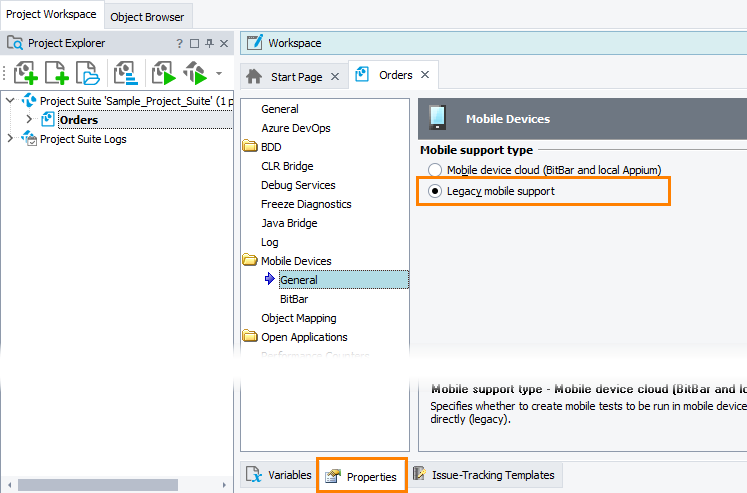The image size is (747, 493).
Task: Click the Workspace pencil icon
Action: point(254,42)
